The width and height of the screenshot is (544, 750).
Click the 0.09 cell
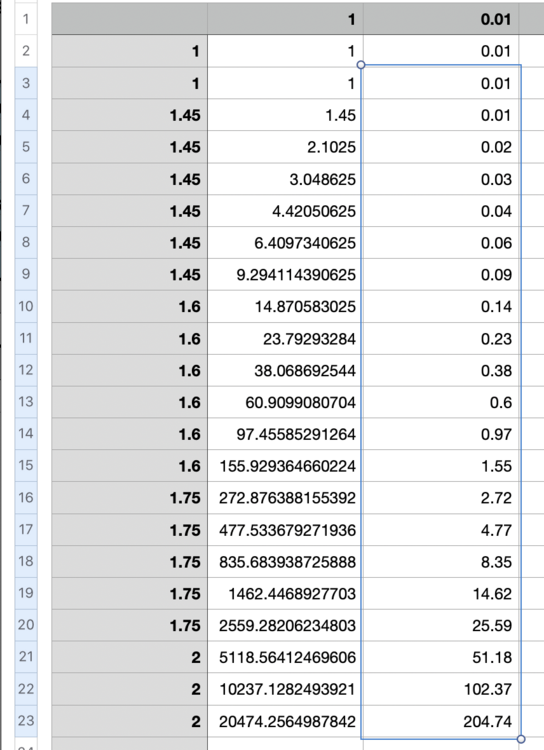click(441, 275)
